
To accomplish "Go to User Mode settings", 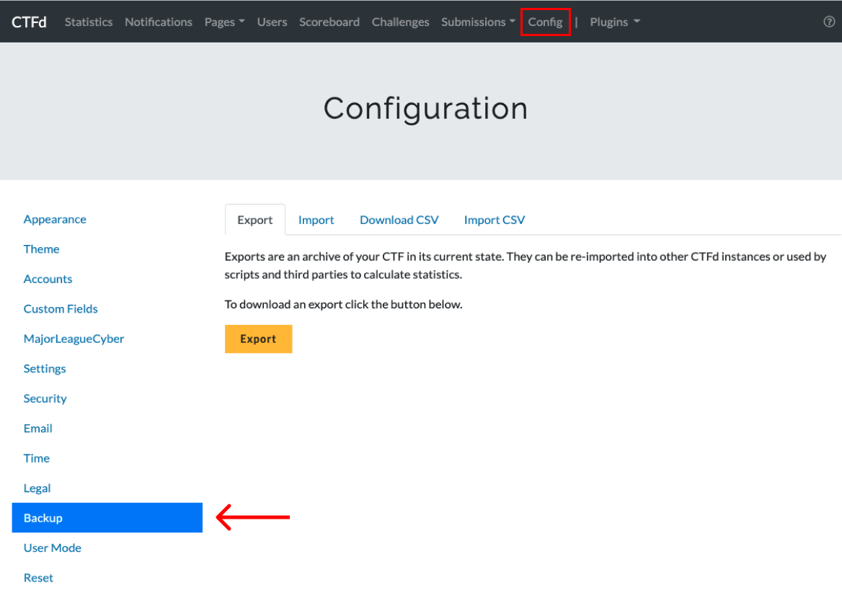I will pos(52,548).
